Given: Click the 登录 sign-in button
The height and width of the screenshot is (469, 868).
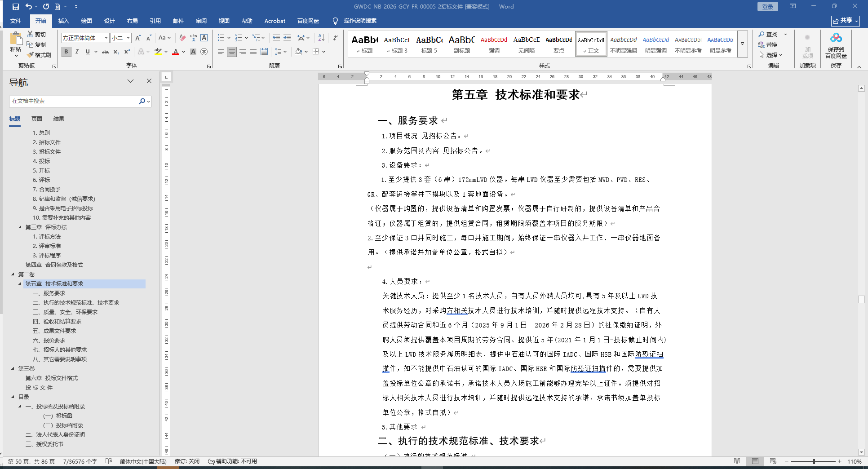Looking at the screenshot, I should click(767, 7).
